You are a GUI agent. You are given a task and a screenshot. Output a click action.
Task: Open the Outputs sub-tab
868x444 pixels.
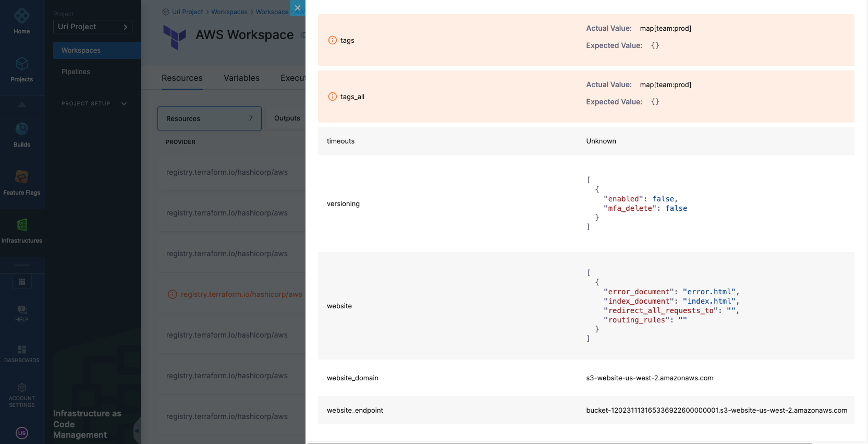(x=287, y=118)
